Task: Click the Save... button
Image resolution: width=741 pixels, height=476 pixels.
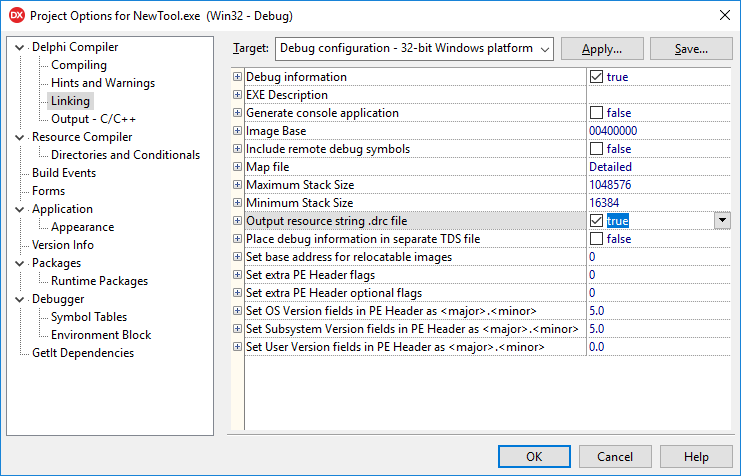Action: 691,49
